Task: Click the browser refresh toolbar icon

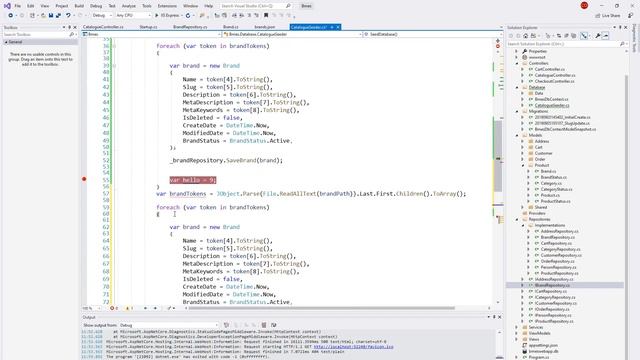Action: pos(188,16)
